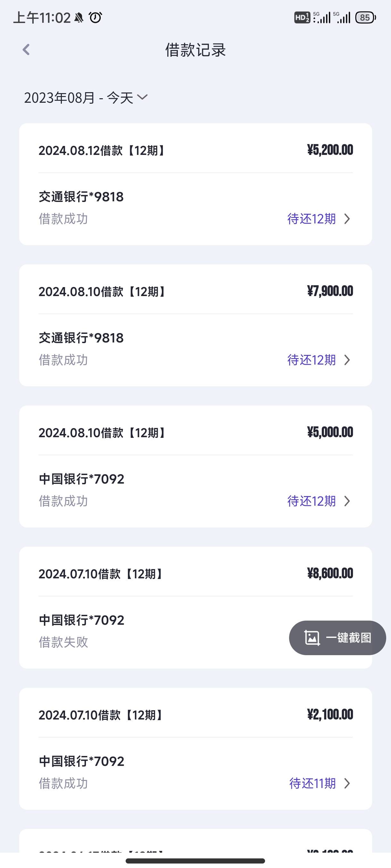Tap the battery indicator in status bar

[x=366, y=18]
